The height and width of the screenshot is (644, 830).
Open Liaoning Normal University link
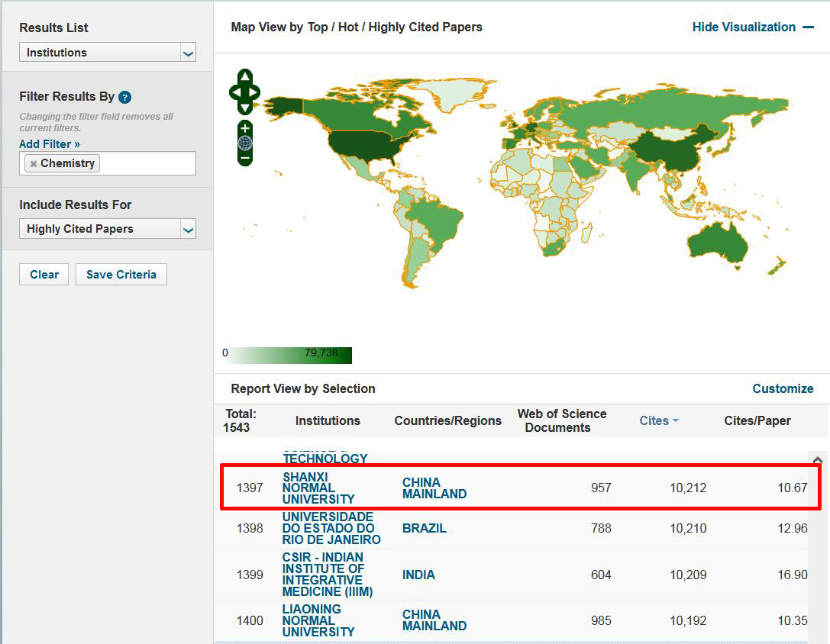point(318,620)
